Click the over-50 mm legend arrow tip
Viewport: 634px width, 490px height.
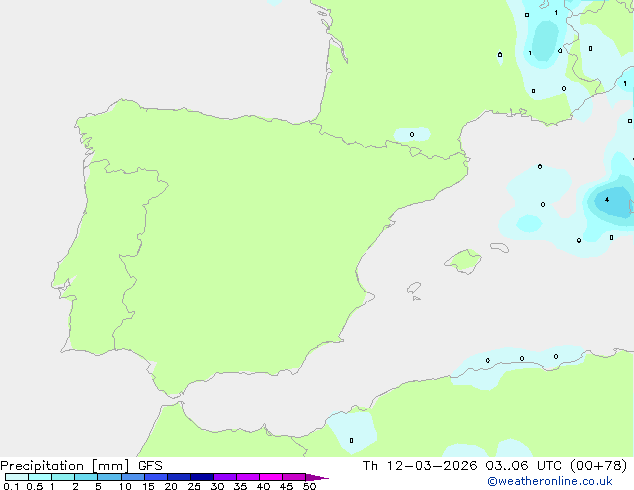[x=318, y=478]
